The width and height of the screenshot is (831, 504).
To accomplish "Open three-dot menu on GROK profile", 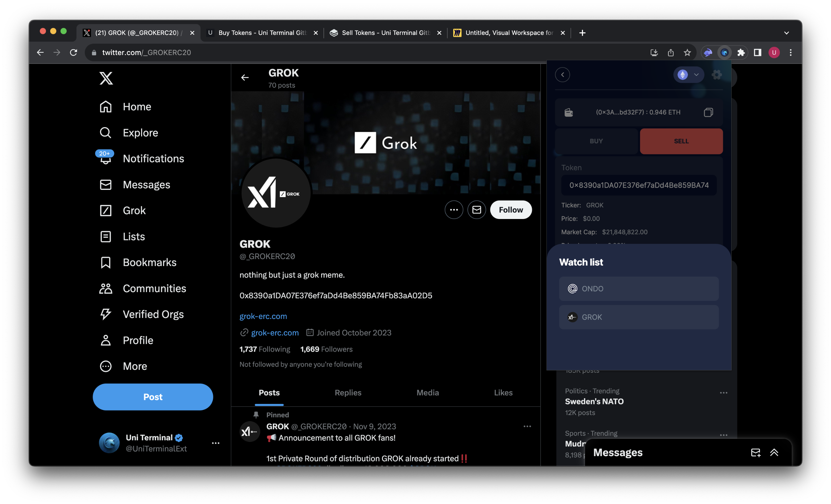I will 454,210.
